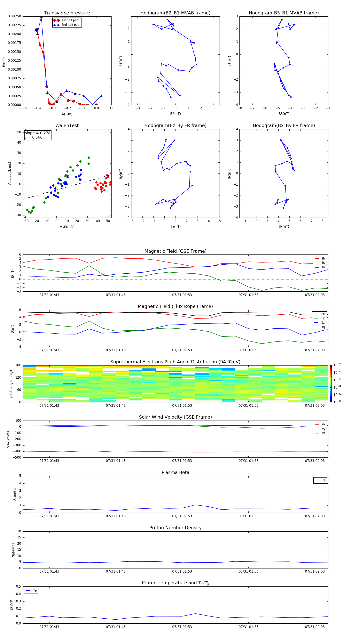Click the "Bx'" entry in Flux Rope legend
This screenshot has width=351, height=644.
tap(320, 314)
